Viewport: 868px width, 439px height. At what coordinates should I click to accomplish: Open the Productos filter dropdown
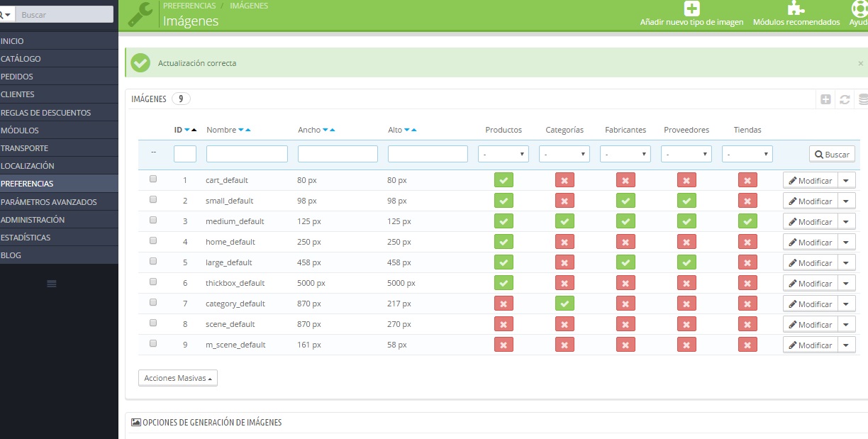tap(503, 154)
